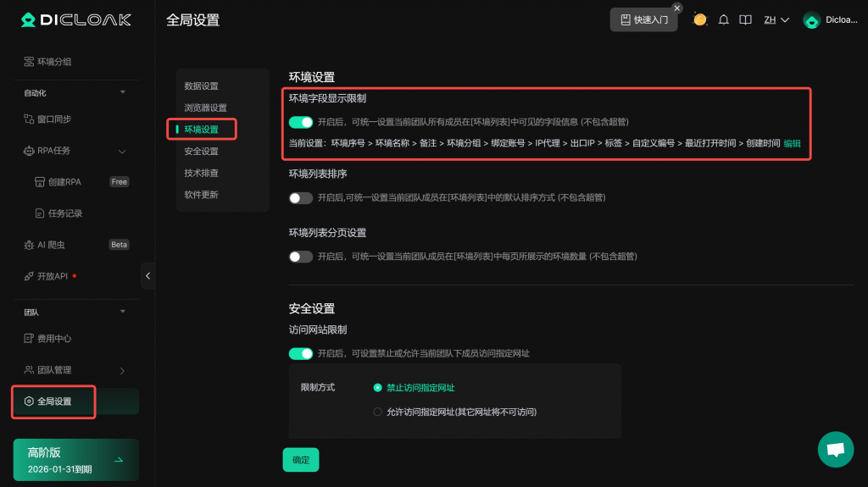This screenshot has width=868, height=487.
Task: Expand the 团队管理 menu item
Action: [x=122, y=370]
